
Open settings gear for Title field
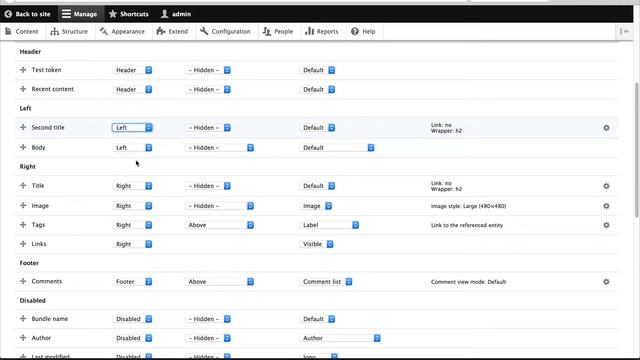[606, 186]
